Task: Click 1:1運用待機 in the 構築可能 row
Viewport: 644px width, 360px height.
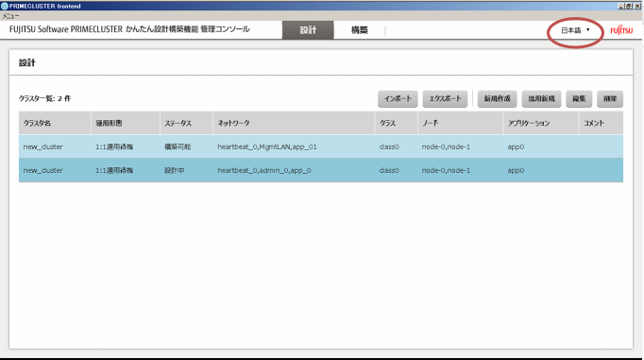Action: [x=114, y=146]
